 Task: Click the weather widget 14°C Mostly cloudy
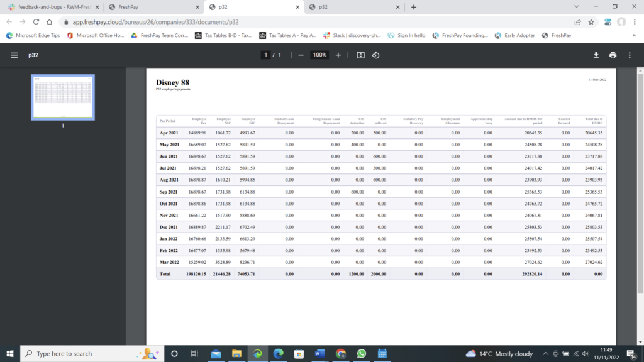tap(499, 353)
